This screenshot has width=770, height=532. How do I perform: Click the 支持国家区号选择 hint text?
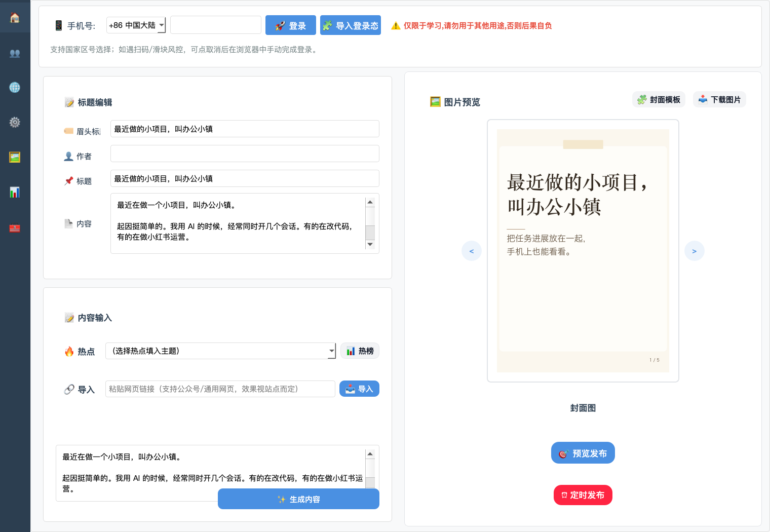pos(185,50)
